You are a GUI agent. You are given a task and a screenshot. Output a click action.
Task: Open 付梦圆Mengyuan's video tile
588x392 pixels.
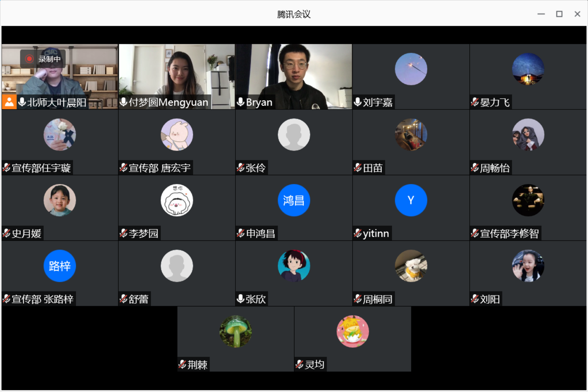[x=177, y=76]
